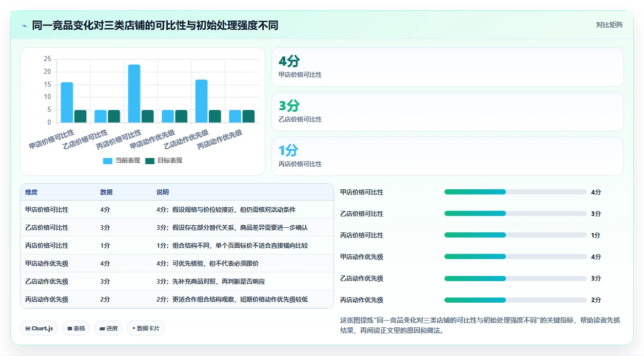Click the tallest light-blue bar for 丙店价格可比性
The height and width of the screenshot is (356, 644).
[134, 94]
